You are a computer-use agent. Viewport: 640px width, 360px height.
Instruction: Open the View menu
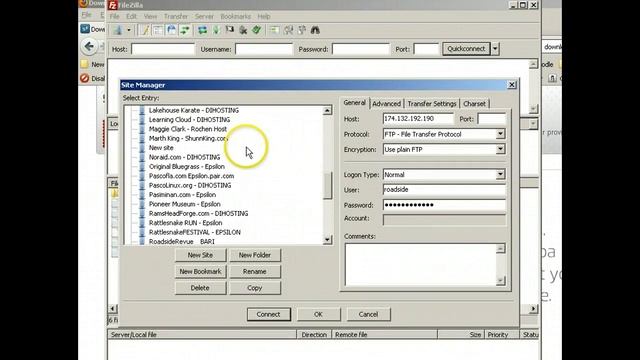click(150, 16)
